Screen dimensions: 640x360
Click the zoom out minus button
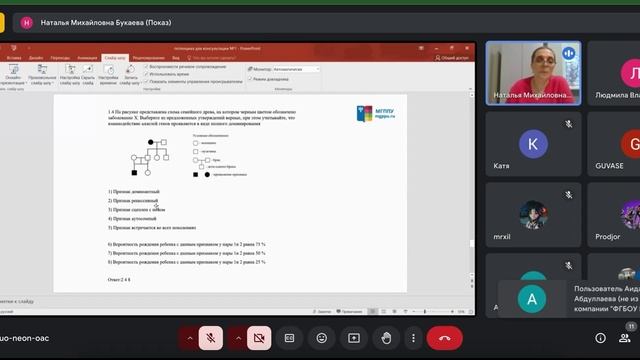tap(413, 311)
